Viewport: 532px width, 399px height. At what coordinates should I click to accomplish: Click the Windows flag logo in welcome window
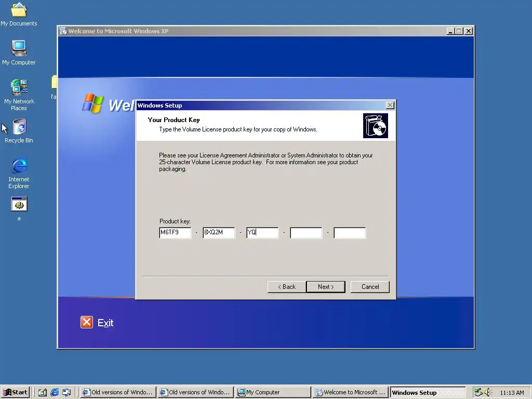coord(92,103)
